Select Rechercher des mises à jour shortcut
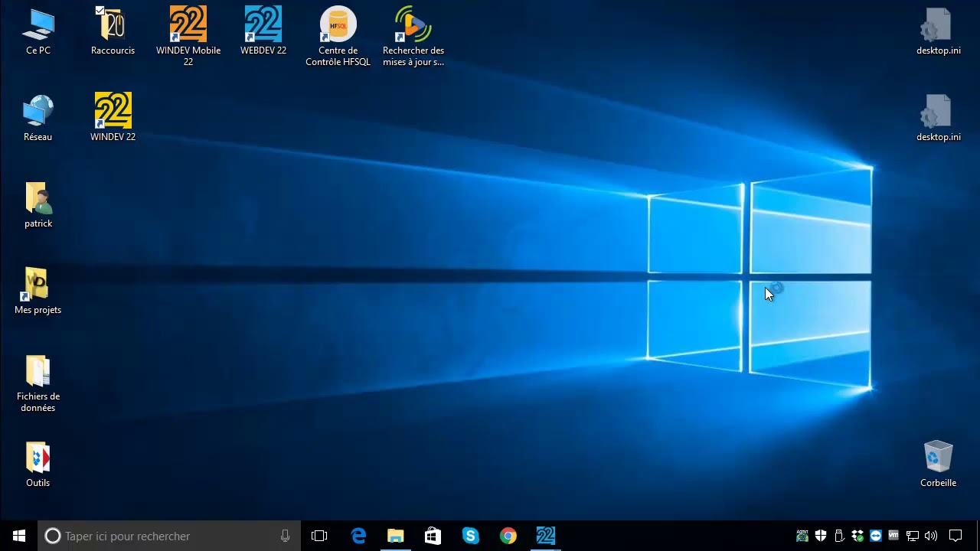The image size is (980, 551). point(413,37)
